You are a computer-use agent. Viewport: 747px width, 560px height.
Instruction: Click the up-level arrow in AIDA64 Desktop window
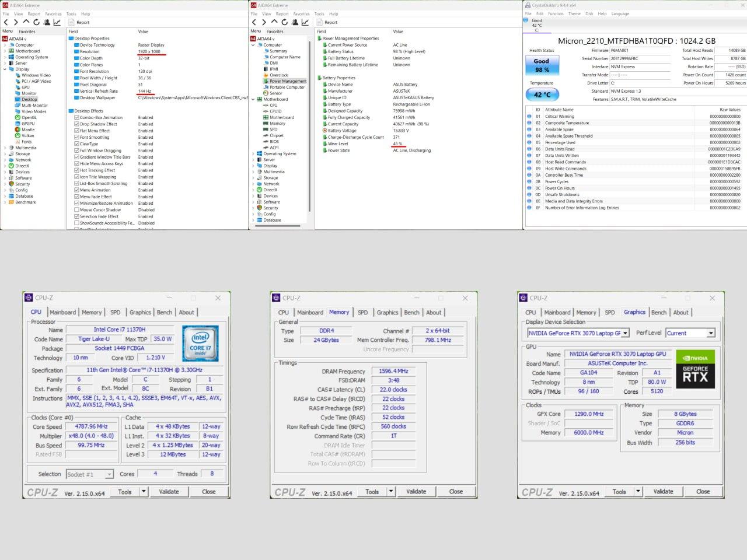(26, 22)
